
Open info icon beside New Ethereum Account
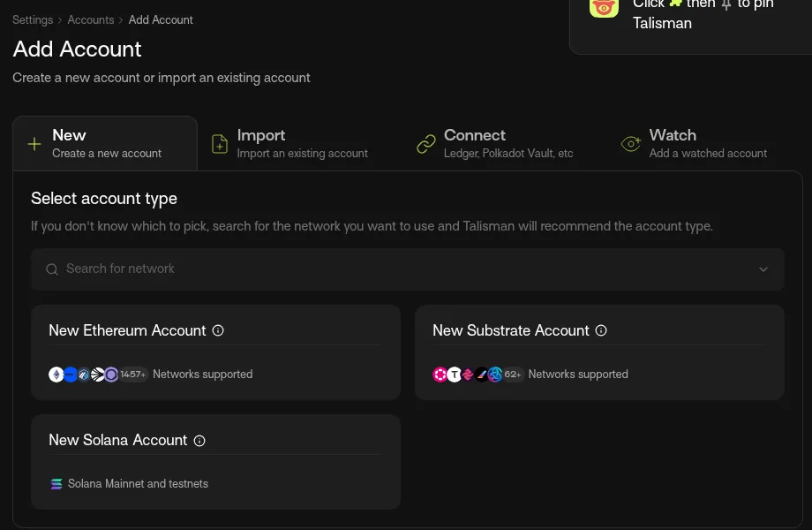[x=218, y=330]
